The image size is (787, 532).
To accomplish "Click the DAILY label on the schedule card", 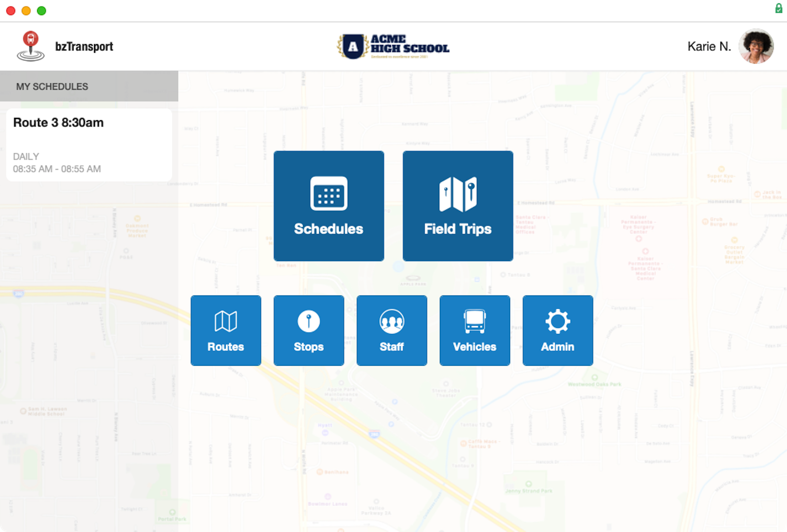I will point(26,156).
